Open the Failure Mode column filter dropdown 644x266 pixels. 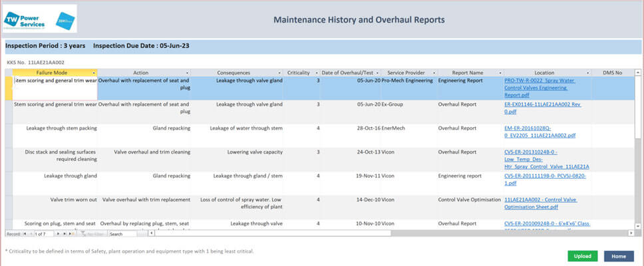point(94,72)
